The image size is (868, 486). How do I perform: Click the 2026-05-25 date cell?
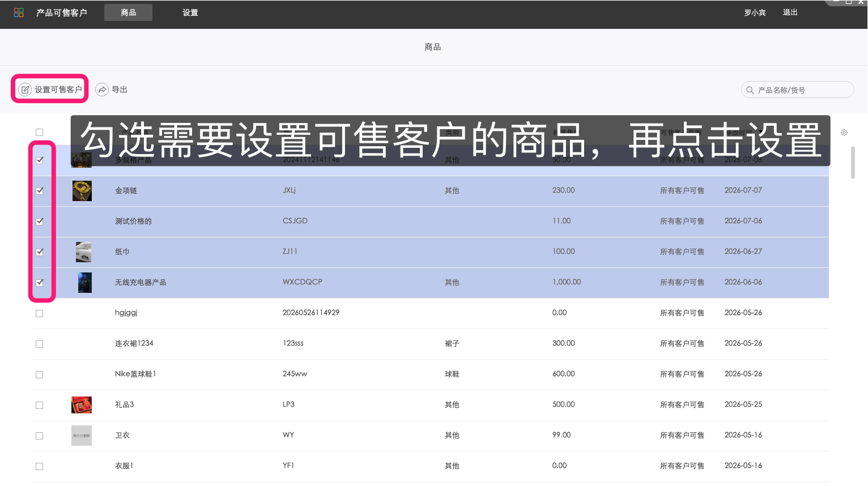(743, 404)
